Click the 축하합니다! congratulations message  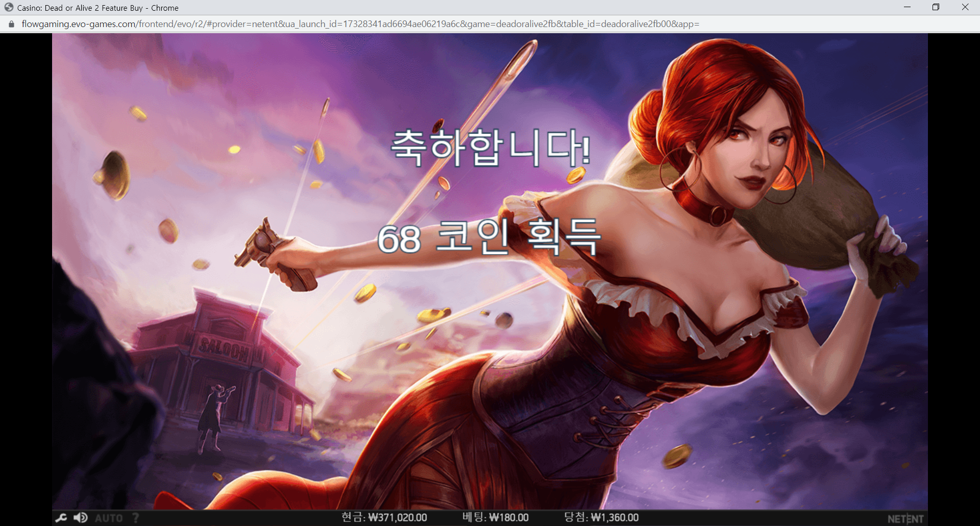491,148
